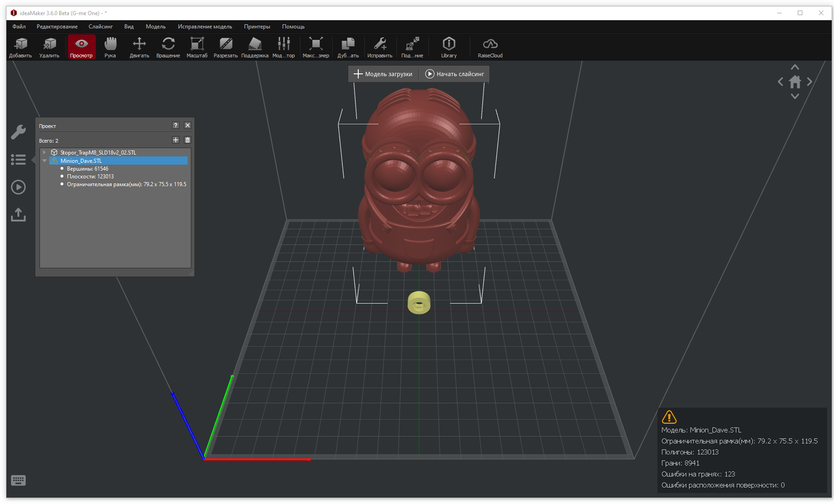This screenshot has height=504, width=834.
Task: Close the ideaMaker window
Action: point(821,13)
